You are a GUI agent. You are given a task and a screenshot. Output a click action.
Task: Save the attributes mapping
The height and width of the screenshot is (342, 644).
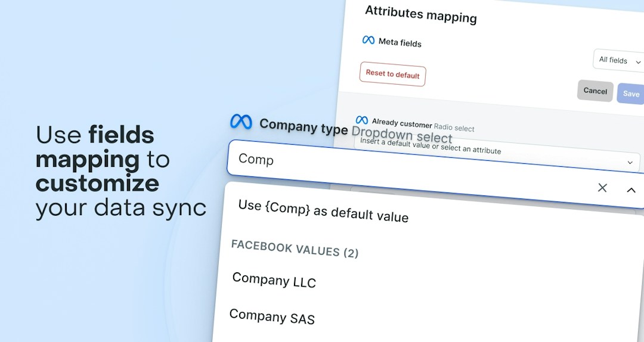[631, 94]
